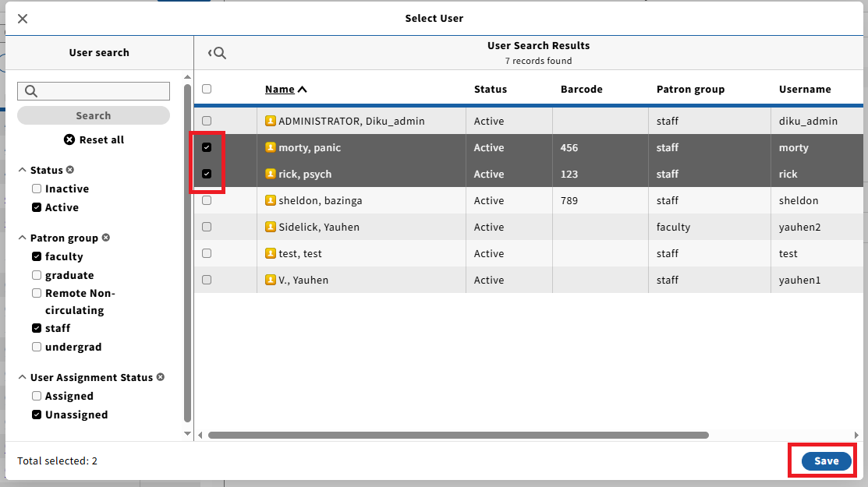Uncheck the faculty patron group filter

pos(37,256)
